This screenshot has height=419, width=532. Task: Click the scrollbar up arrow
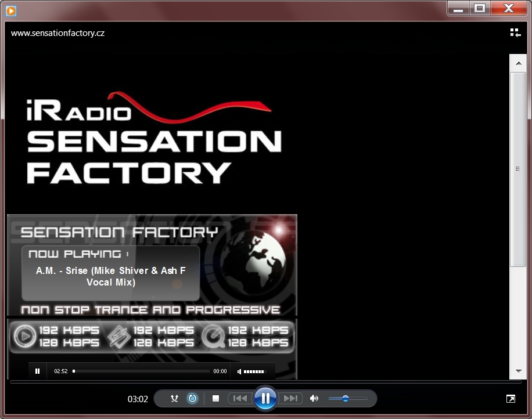519,63
